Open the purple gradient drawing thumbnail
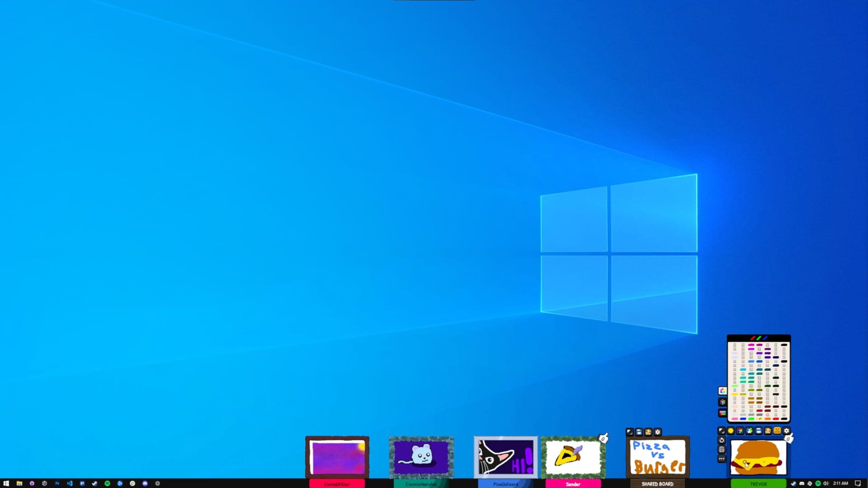868x488 pixels. click(337, 457)
